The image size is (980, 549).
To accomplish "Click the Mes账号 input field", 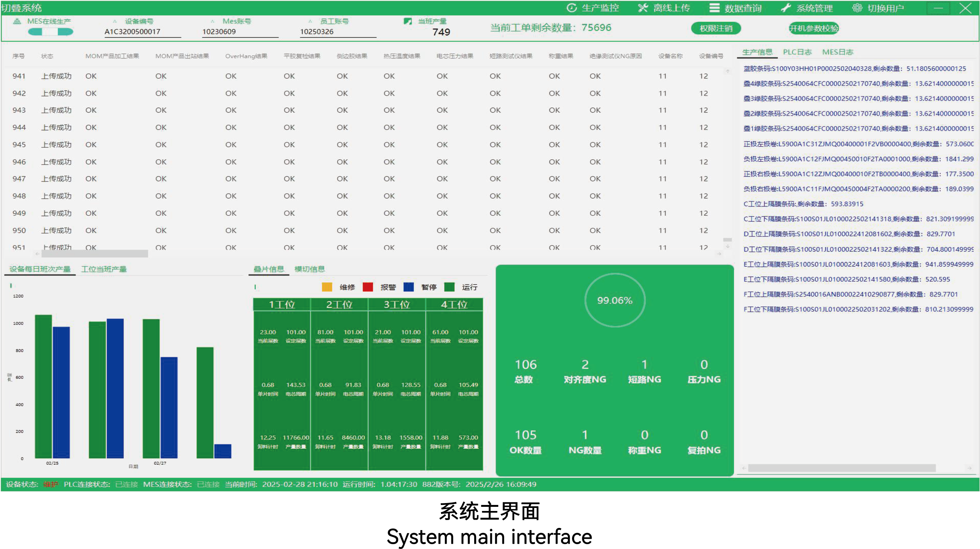I will click(240, 32).
